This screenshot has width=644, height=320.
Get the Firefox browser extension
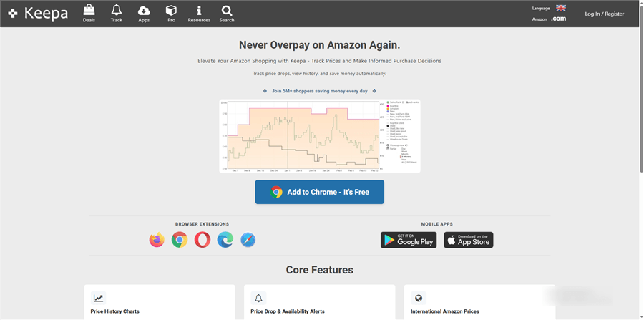pos(157,240)
